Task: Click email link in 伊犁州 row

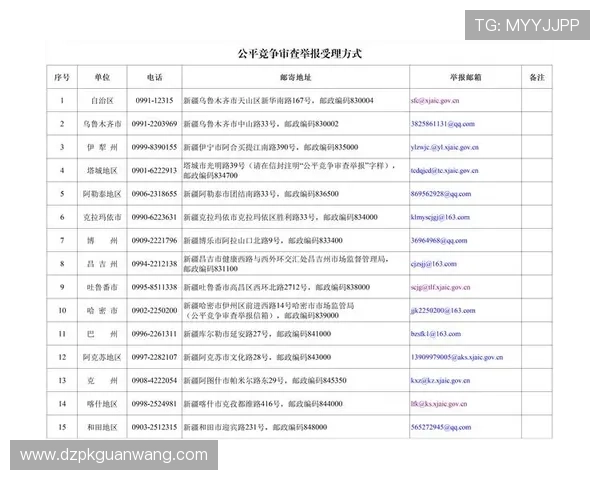Action: [445, 147]
